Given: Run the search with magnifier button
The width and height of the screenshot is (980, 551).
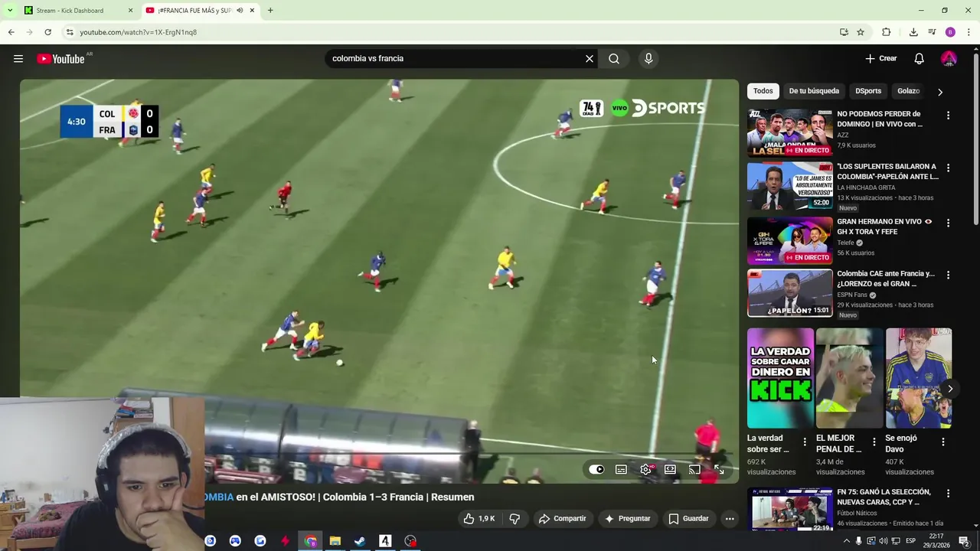Looking at the screenshot, I should pos(614,59).
